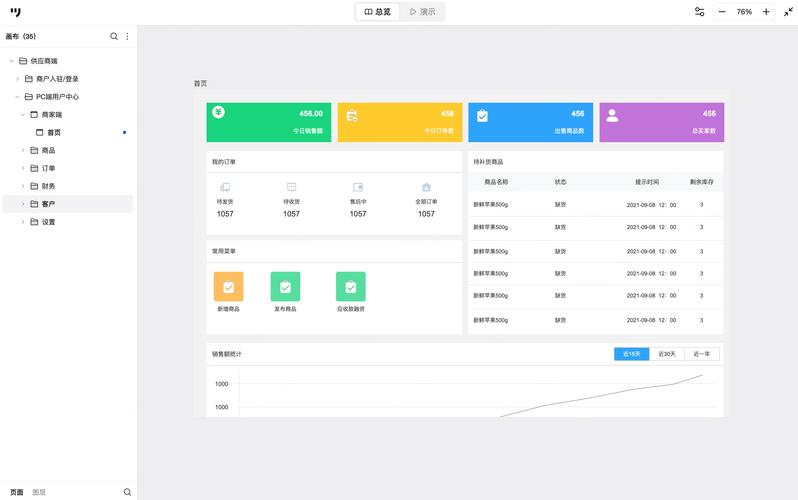Click the 应收款融资 shortcut icon
798x500 pixels.
point(350,287)
